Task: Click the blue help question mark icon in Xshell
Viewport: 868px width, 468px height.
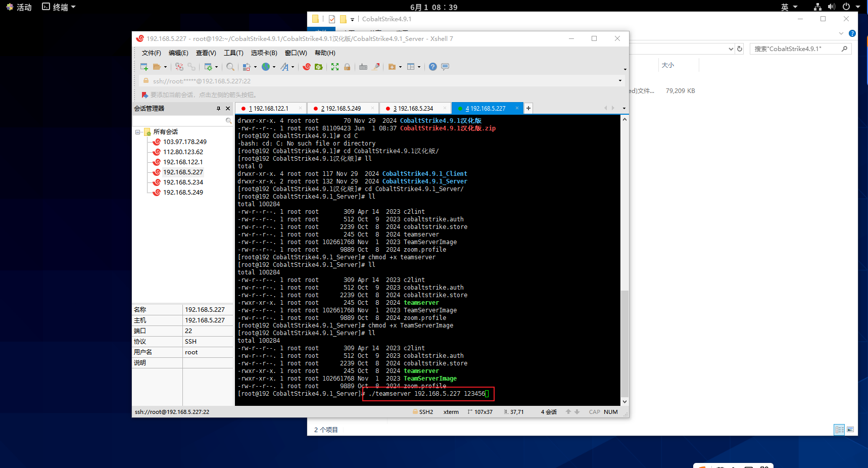Action: click(433, 67)
